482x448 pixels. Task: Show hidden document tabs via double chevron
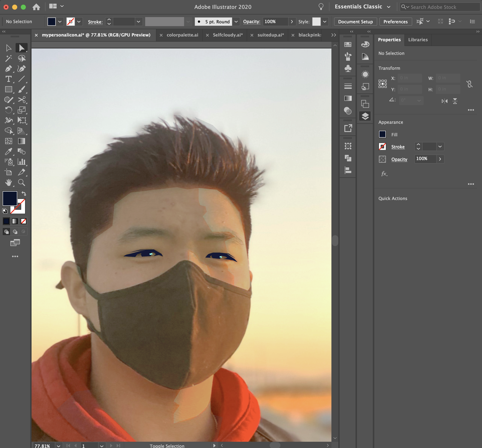click(x=334, y=35)
